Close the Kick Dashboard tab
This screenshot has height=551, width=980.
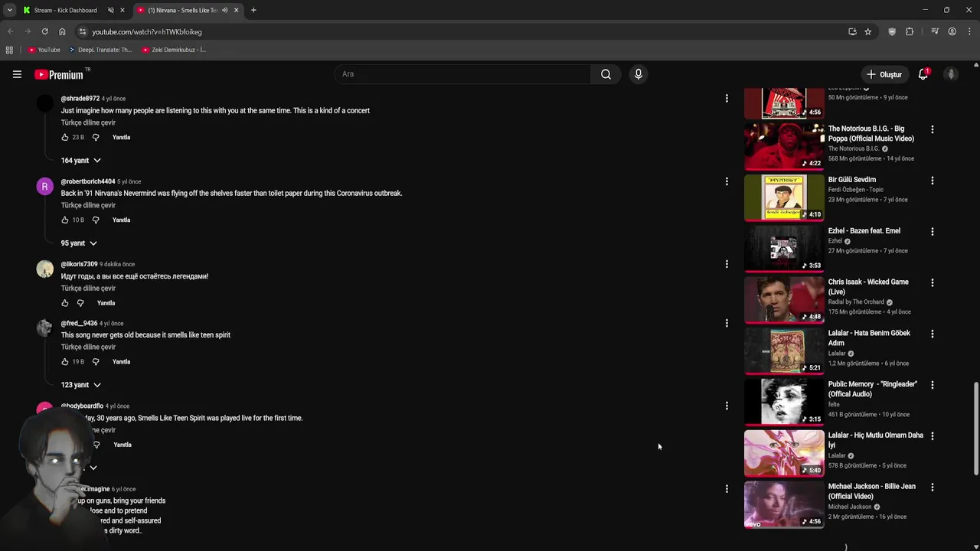[x=122, y=10]
